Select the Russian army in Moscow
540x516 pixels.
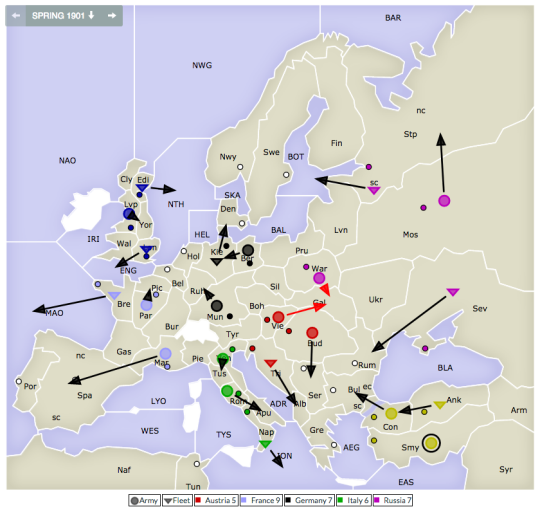tap(444, 200)
